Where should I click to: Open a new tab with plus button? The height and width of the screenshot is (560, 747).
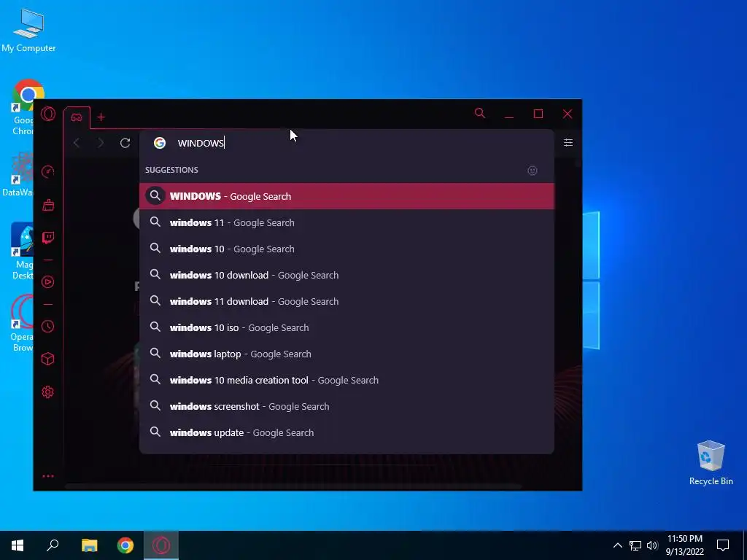[x=101, y=117]
